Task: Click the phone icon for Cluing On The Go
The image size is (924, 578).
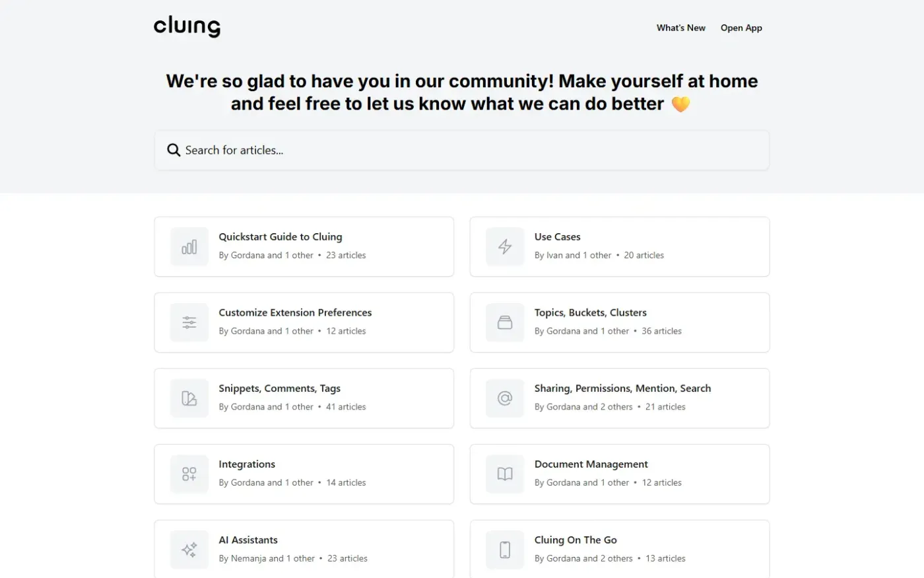Action: (505, 550)
